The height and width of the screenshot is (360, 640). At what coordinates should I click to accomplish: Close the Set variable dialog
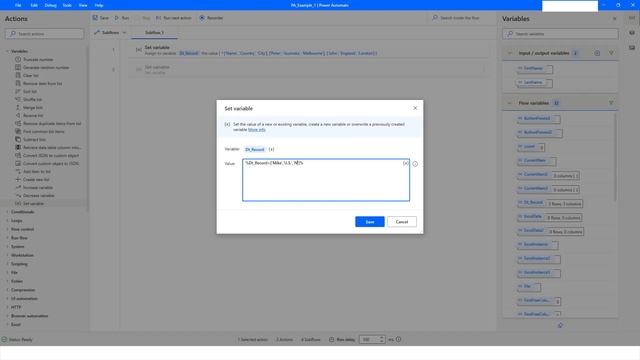pos(415,108)
